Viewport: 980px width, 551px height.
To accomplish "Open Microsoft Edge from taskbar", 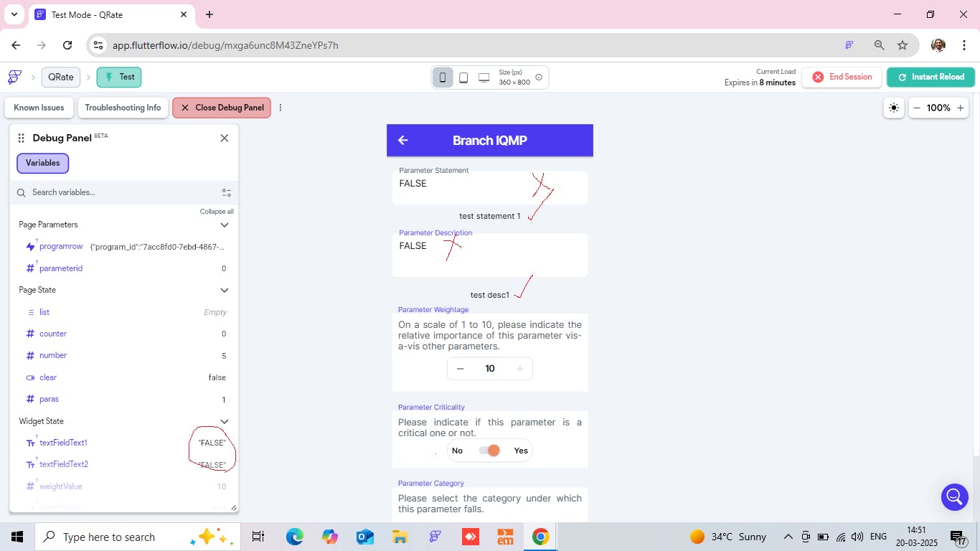I will (x=295, y=537).
